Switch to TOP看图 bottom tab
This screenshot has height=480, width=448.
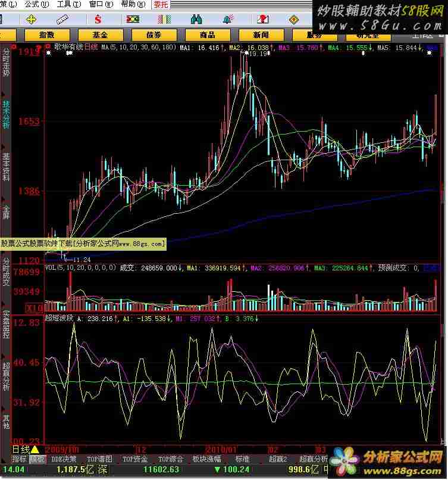pos(100,459)
